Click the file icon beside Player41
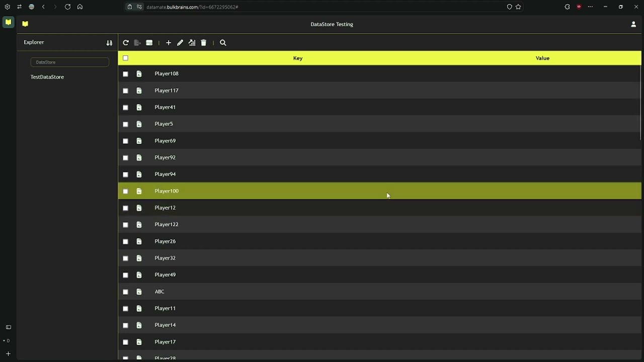 [x=139, y=108]
